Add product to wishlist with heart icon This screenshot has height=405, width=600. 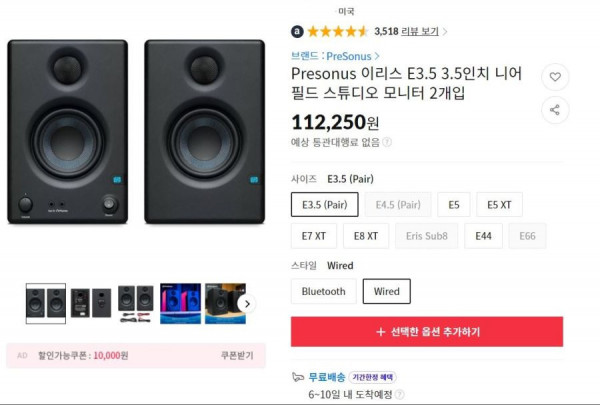click(555, 77)
